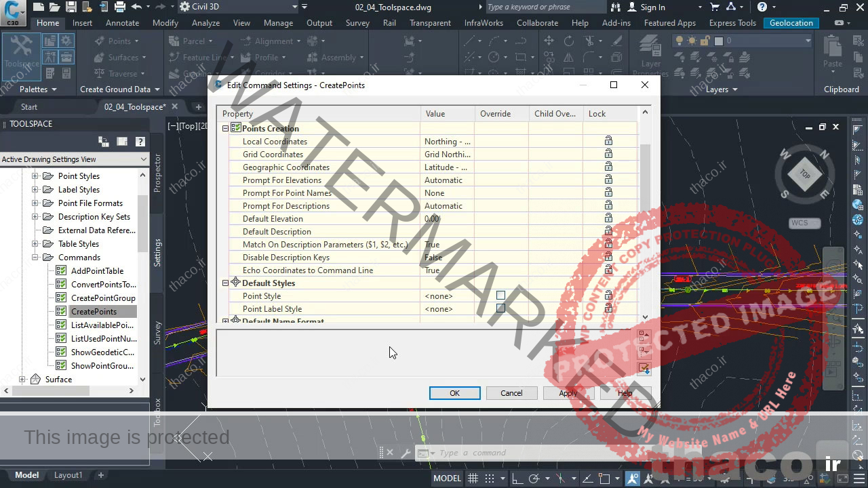Screen dimensions: 868x488
Task: Click the Plot printer icon
Action: pos(119,7)
